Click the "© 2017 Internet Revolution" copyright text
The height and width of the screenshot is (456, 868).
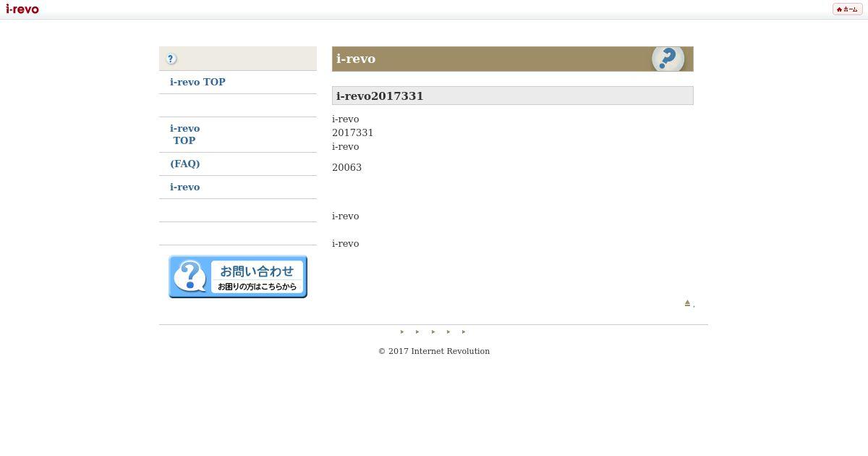tap(434, 351)
